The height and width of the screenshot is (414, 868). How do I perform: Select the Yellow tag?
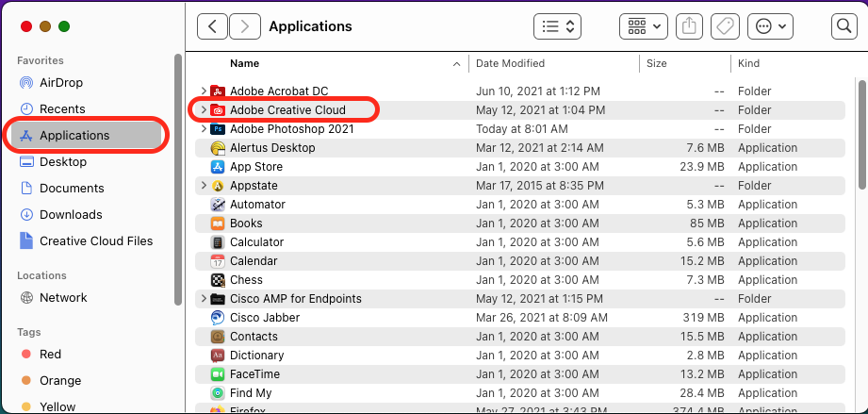pos(48,406)
